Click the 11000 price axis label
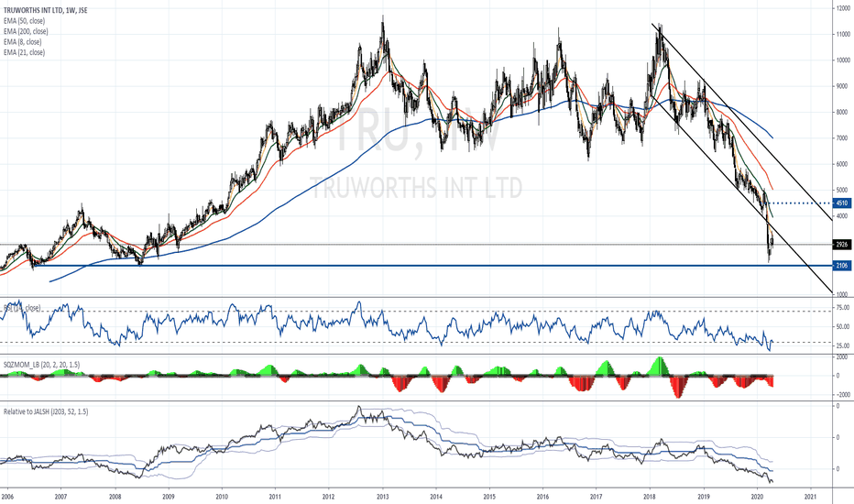Screen dimensions: 854x504 pos(844,34)
